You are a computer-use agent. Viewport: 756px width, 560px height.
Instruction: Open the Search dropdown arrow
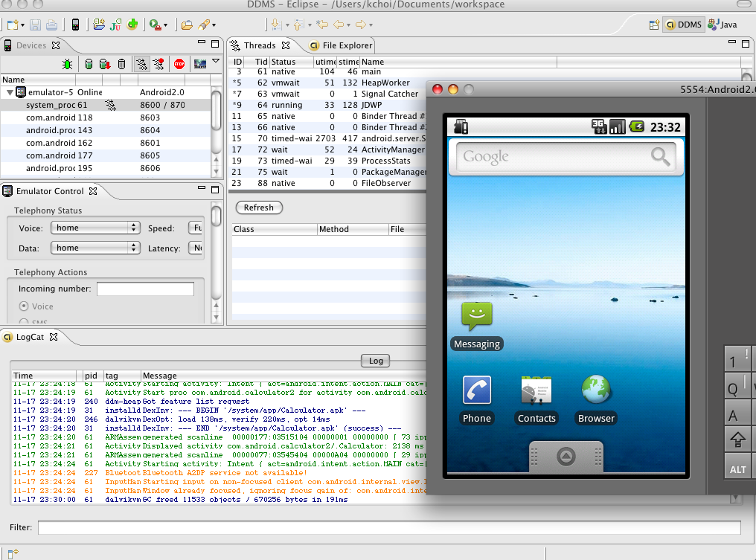(x=214, y=25)
